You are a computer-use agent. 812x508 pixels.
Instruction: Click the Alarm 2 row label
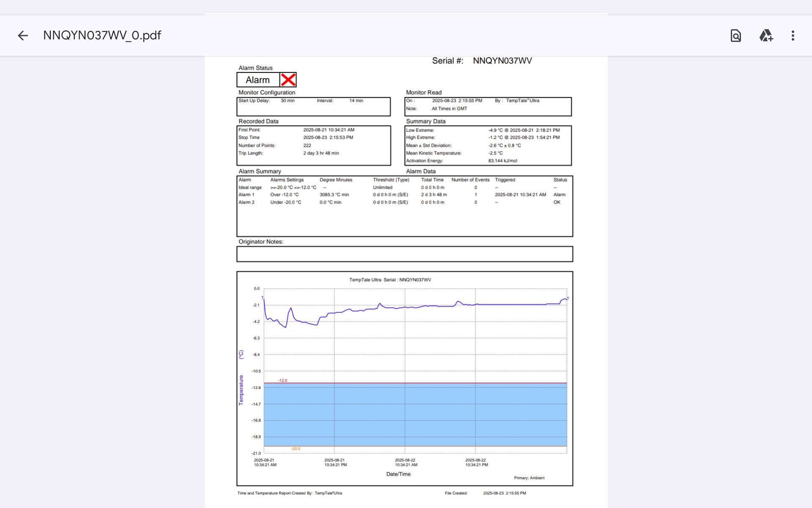click(246, 202)
